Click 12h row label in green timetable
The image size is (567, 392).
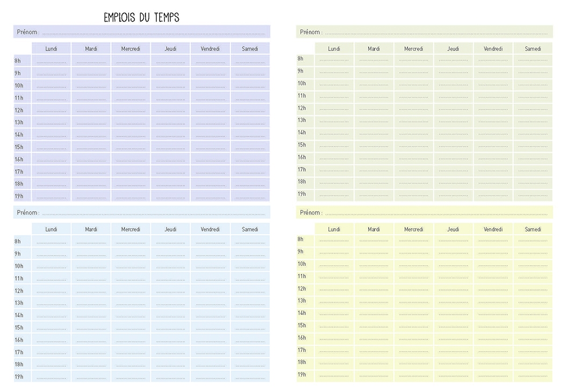(x=302, y=108)
